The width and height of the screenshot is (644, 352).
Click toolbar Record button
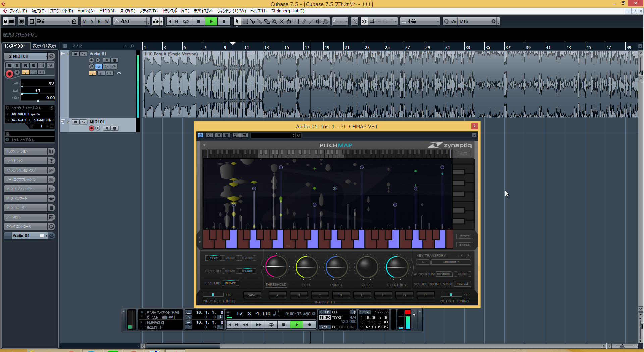click(224, 21)
